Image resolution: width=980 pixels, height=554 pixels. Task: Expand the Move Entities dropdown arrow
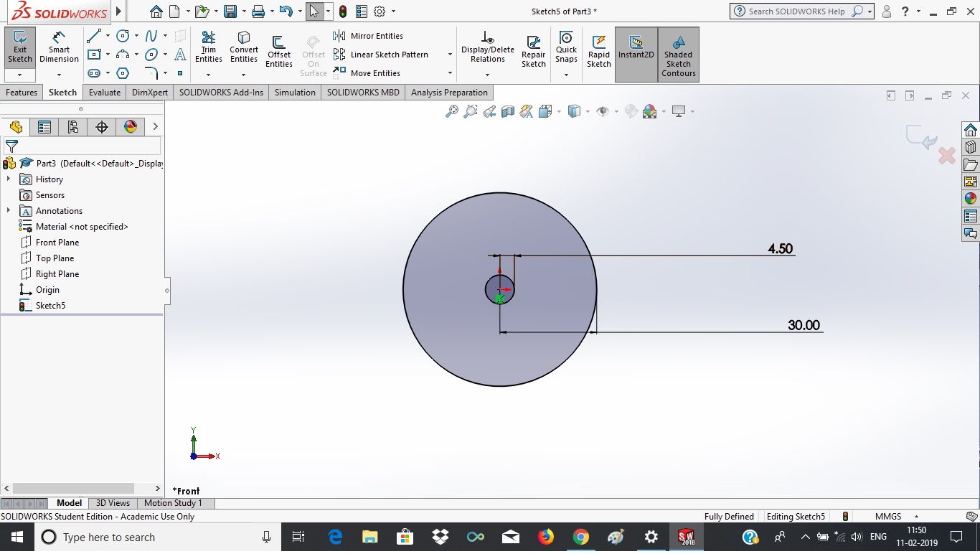pyautogui.click(x=450, y=73)
